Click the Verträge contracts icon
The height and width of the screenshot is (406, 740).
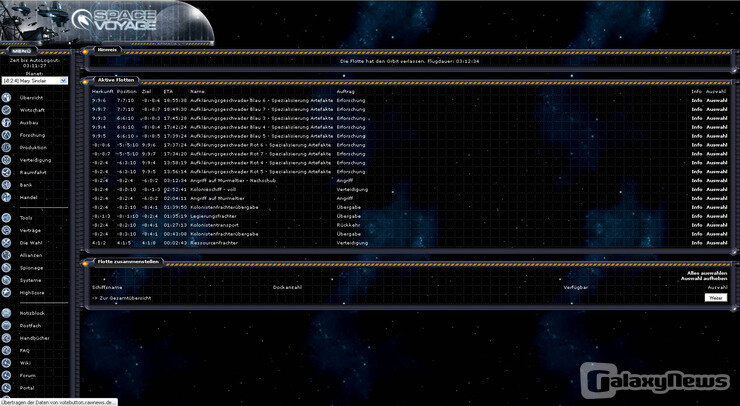point(6,230)
